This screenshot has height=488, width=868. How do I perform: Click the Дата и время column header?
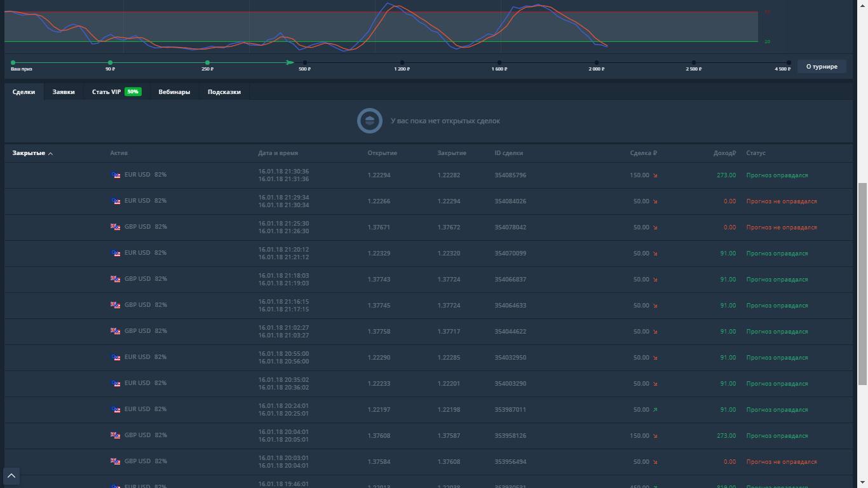point(278,153)
